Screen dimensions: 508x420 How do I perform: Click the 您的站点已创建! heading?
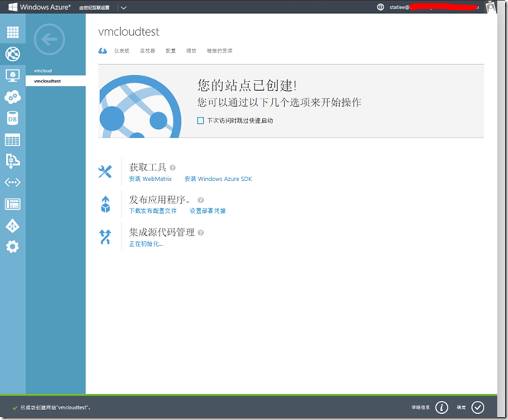(x=247, y=86)
